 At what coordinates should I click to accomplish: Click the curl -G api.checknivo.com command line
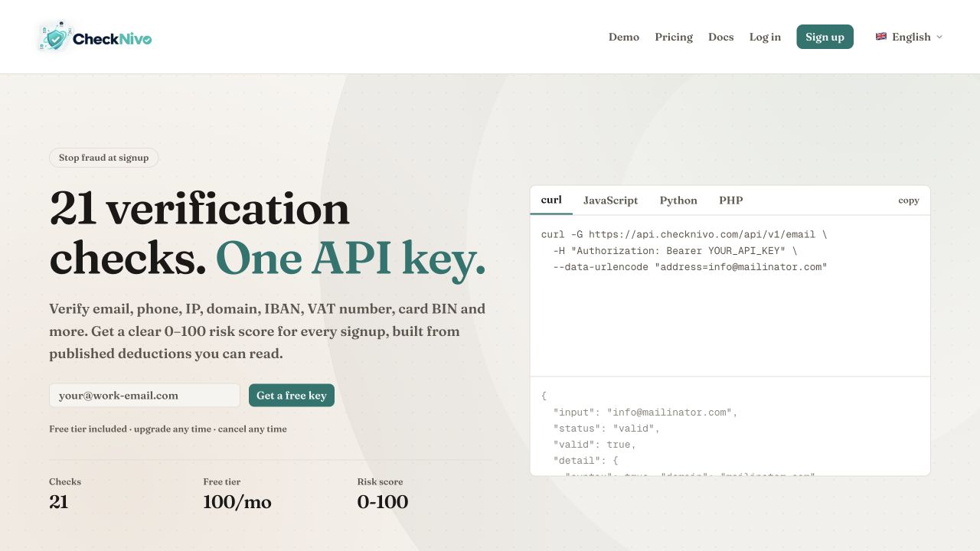click(x=684, y=234)
